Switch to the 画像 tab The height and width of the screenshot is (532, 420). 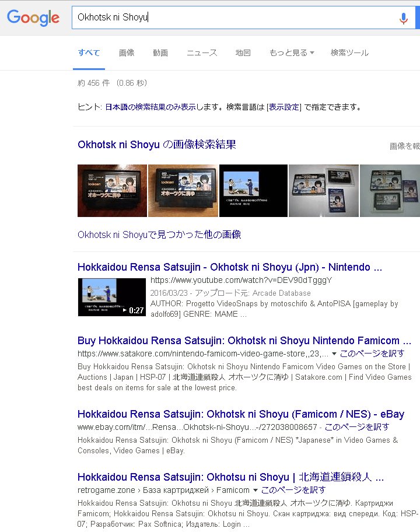(x=127, y=53)
